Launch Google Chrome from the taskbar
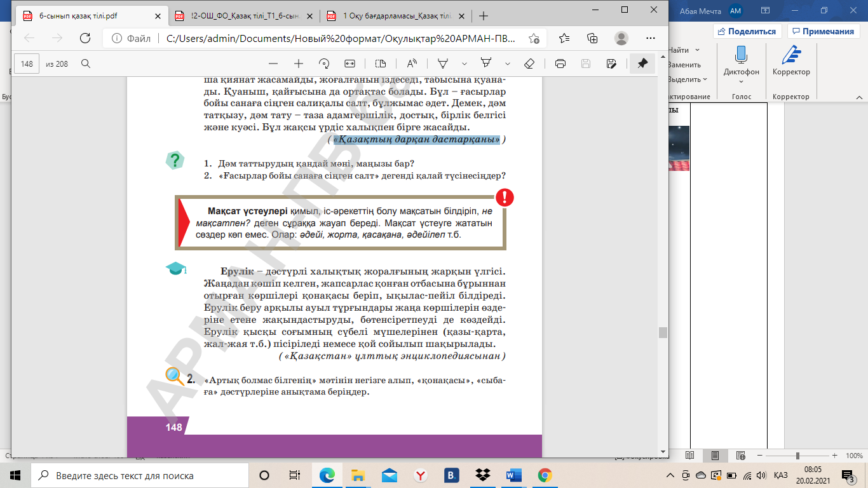The image size is (868, 488). coord(545,475)
